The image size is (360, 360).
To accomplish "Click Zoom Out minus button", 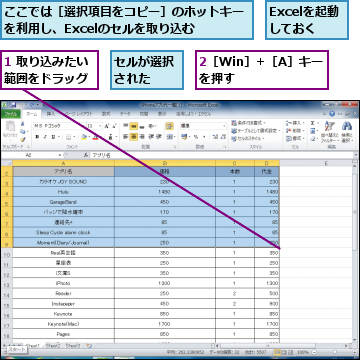I will click(315, 352).
